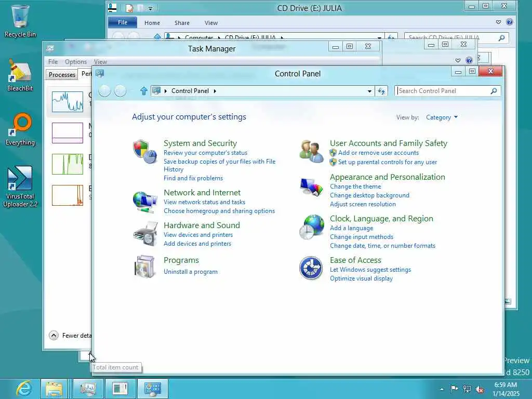Click the Action Center flag tray icon
This screenshot has width=532, height=399.
454,389
